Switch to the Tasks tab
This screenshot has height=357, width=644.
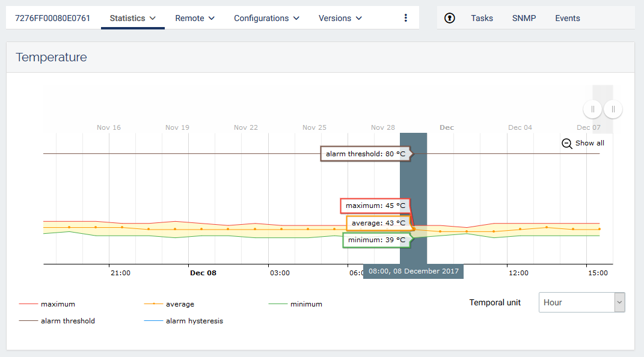(x=482, y=18)
